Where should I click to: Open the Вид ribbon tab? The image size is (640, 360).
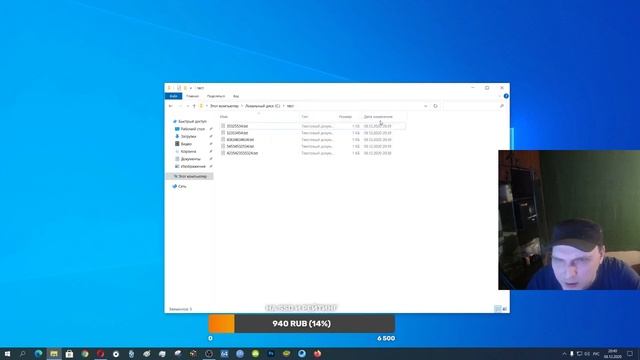click(x=236, y=96)
